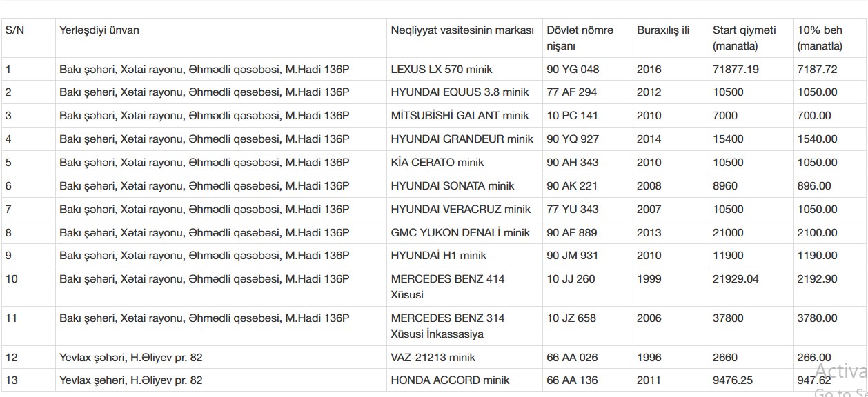Select MERCEDES BENZ 414 Xüsusi cell
The width and height of the screenshot is (868, 397).
pos(448,287)
